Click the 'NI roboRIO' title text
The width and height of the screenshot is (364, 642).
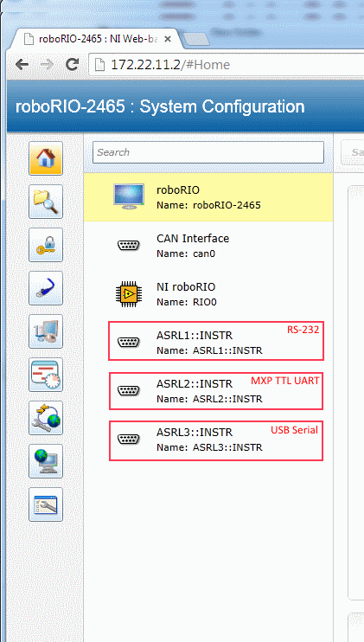(186, 286)
